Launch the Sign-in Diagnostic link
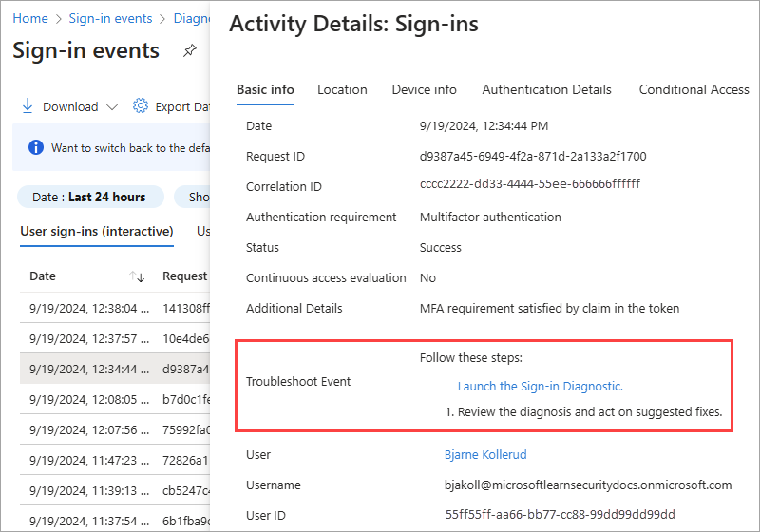 pos(540,386)
